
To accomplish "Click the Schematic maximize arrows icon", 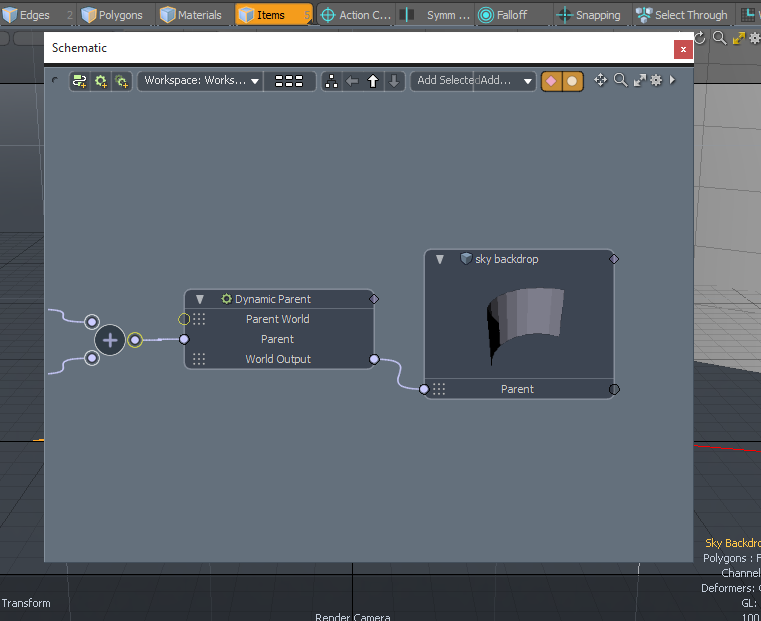I will pos(640,80).
